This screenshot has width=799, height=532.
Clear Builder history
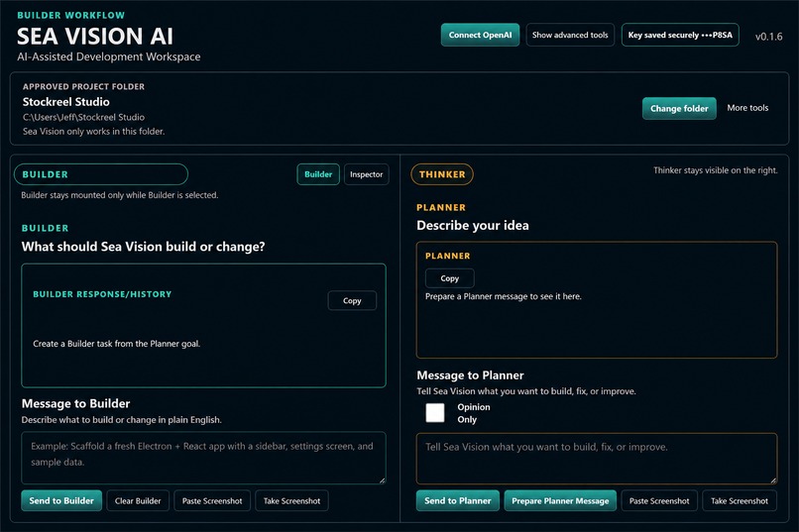(x=138, y=501)
